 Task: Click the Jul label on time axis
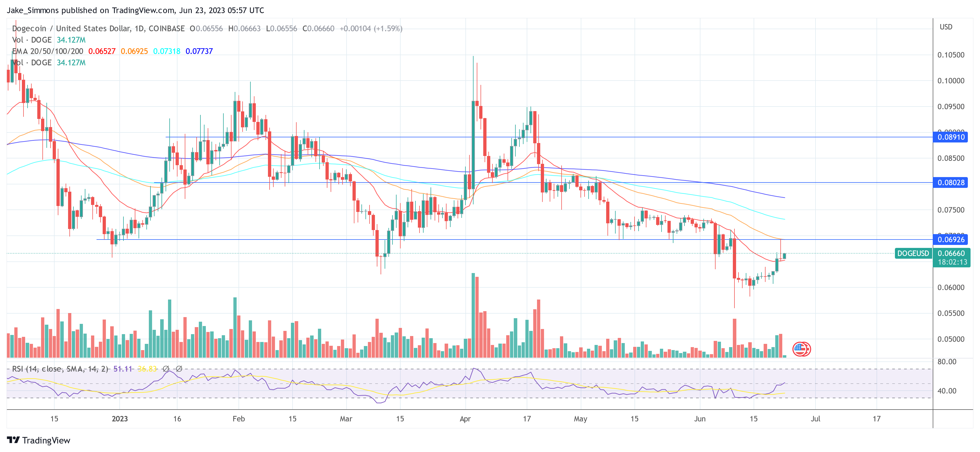[x=815, y=418]
